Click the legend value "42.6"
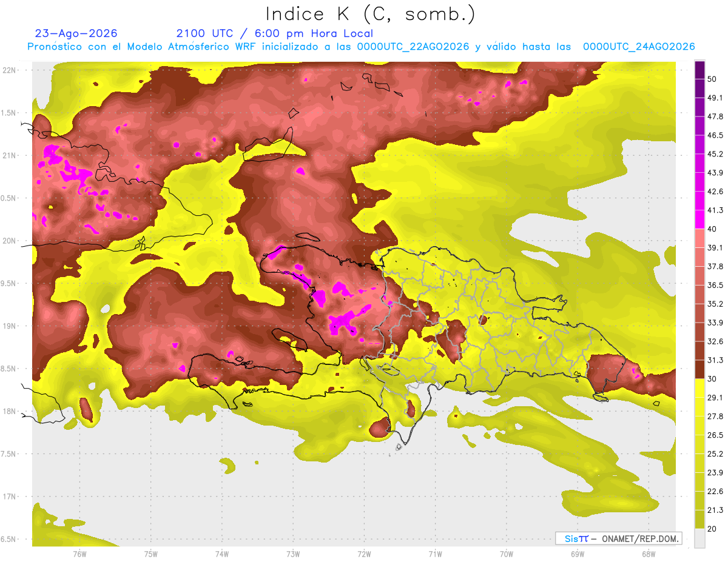The width and height of the screenshot is (728, 562). (x=715, y=192)
